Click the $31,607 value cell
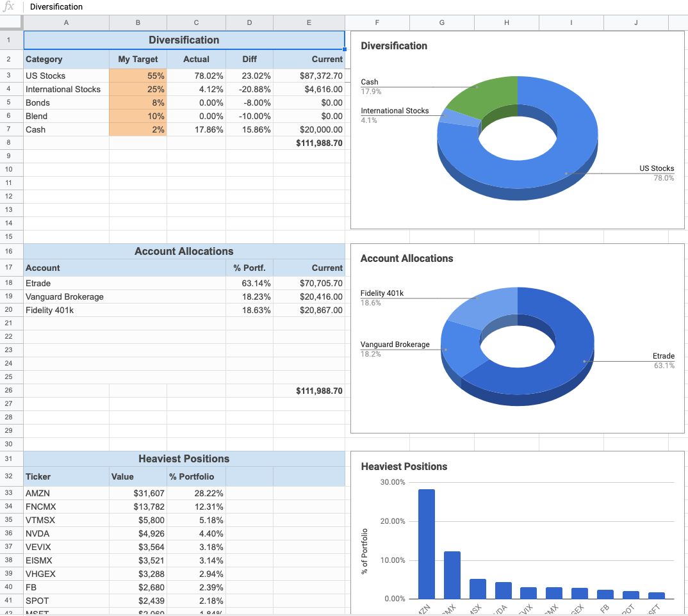688x616 pixels. coord(138,493)
